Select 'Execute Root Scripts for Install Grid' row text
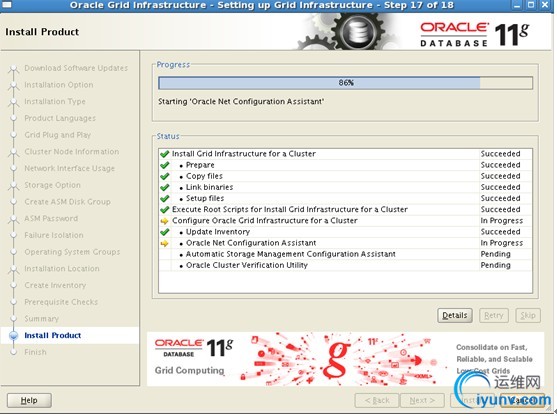 click(x=290, y=210)
